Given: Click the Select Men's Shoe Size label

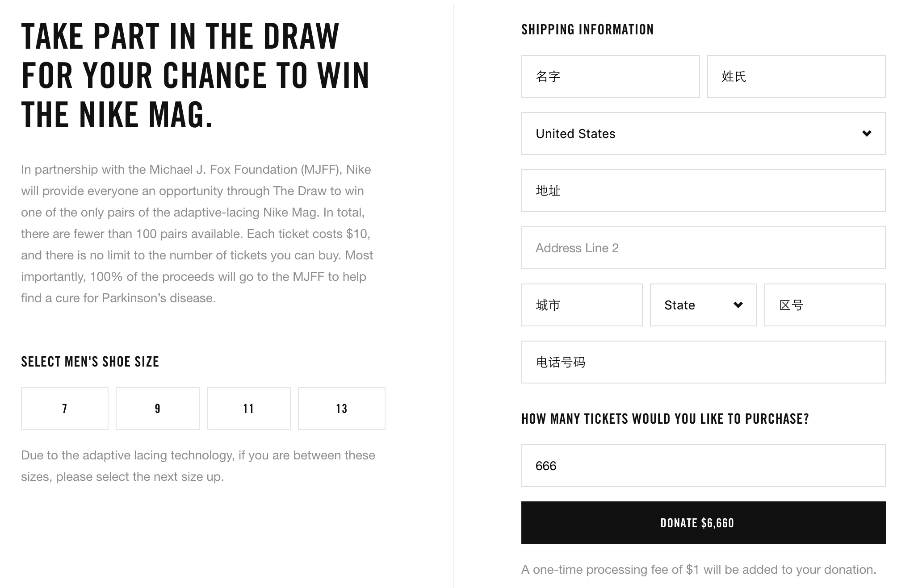Looking at the screenshot, I should point(90,362).
